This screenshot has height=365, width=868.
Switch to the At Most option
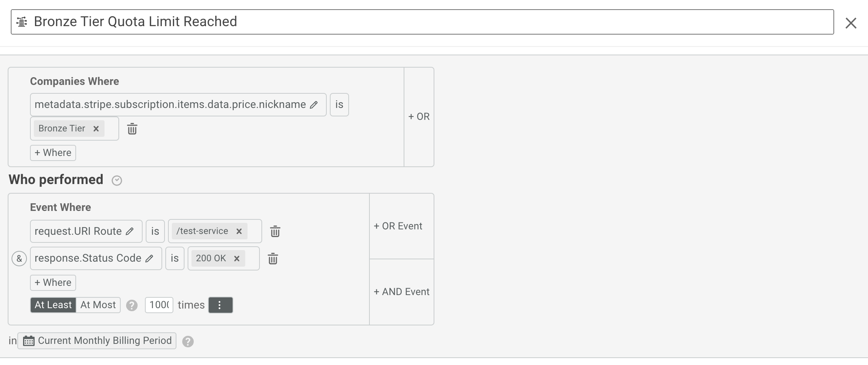tap(98, 305)
